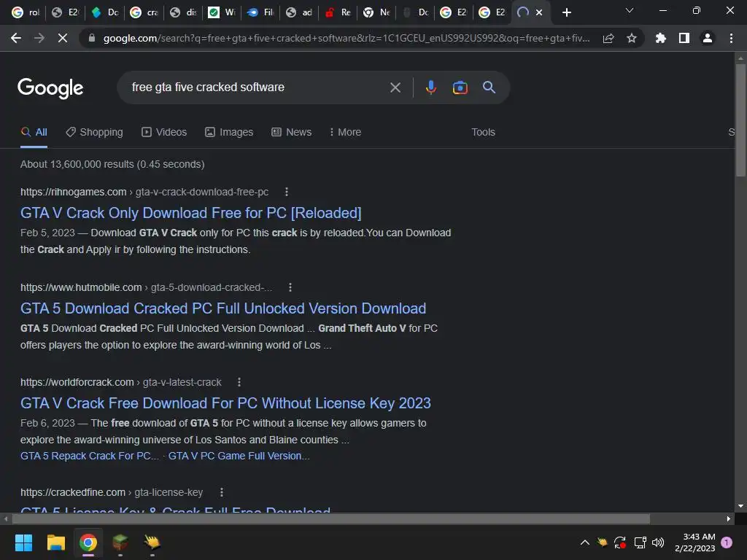Open options for crackedfine.com result

(222, 492)
